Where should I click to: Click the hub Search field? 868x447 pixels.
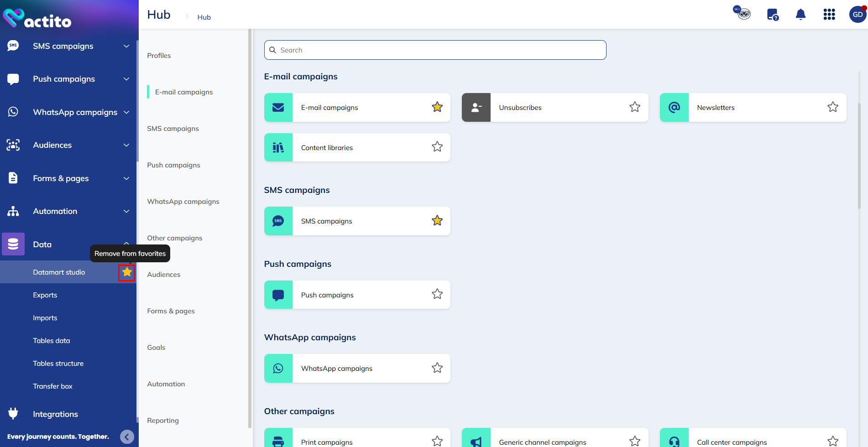(435, 50)
